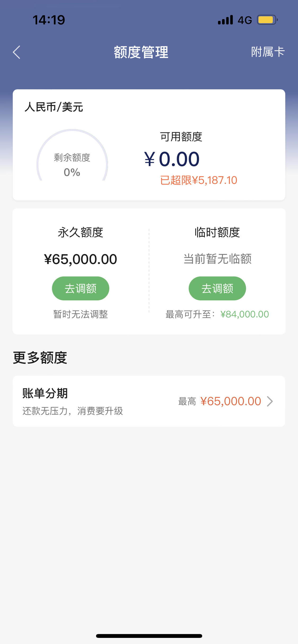Image resolution: width=298 pixels, height=644 pixels.
Task: Tap the 额度管理 page title
Action: coord(141,52)
